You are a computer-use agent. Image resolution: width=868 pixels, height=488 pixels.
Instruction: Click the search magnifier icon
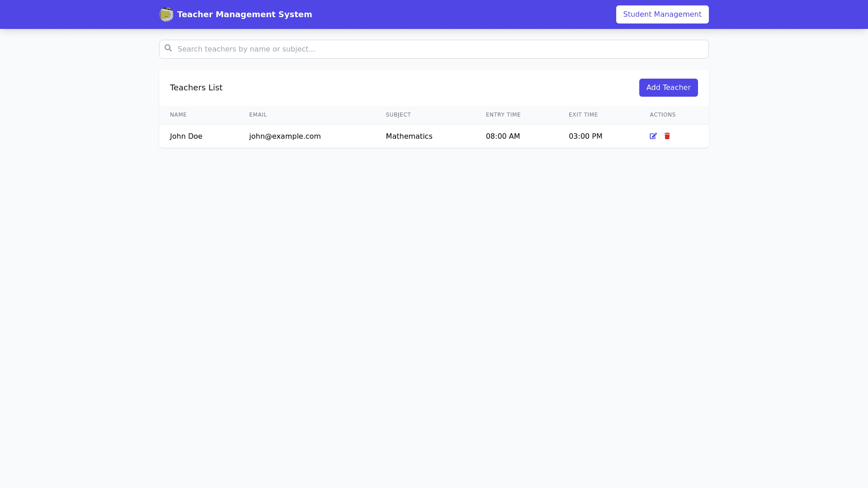coord(168,48)
